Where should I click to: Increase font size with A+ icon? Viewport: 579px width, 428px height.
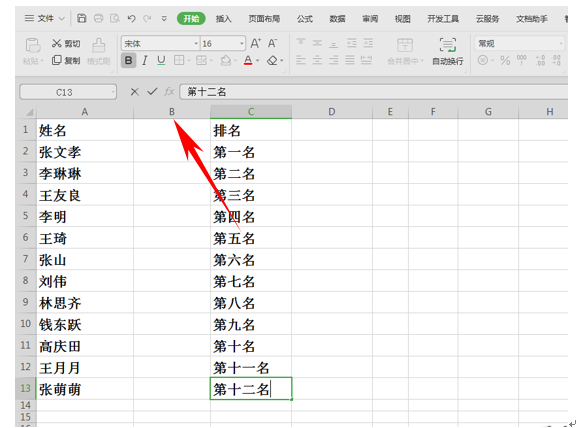point(256,43)
